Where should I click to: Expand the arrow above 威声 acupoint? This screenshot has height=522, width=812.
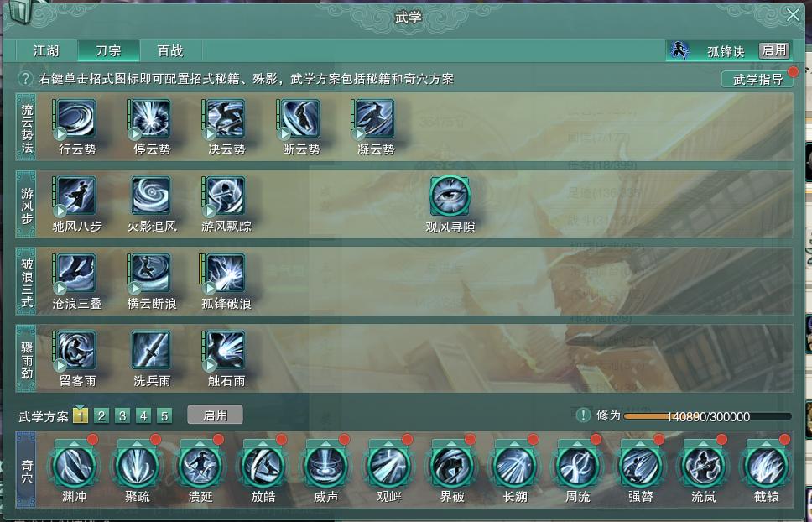(325, 443)
